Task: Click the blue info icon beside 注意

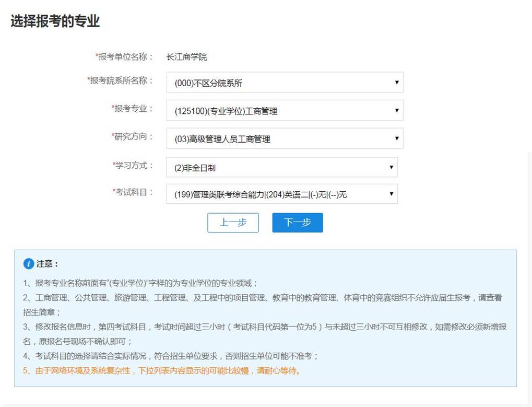Action: pos(29,264)
